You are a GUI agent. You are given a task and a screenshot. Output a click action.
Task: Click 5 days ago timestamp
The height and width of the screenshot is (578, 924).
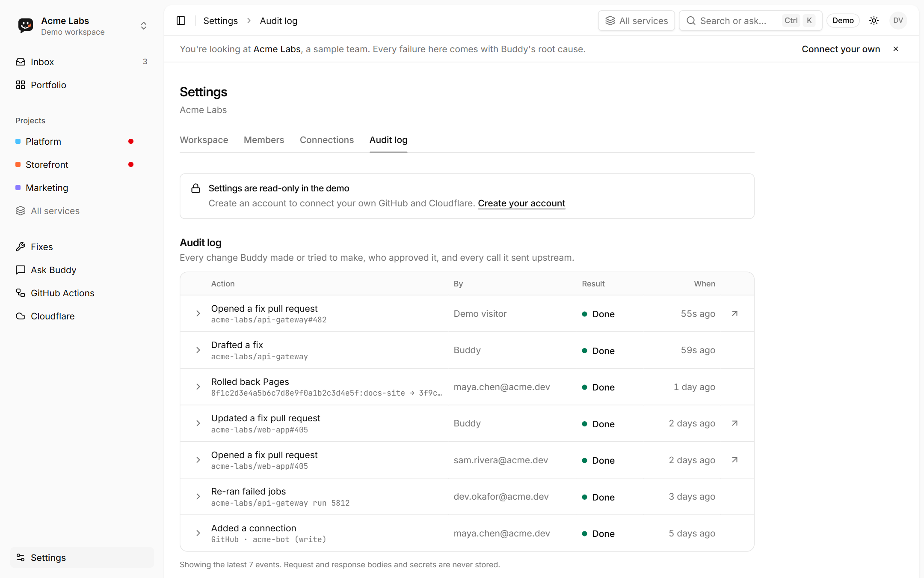pos(692,533)
